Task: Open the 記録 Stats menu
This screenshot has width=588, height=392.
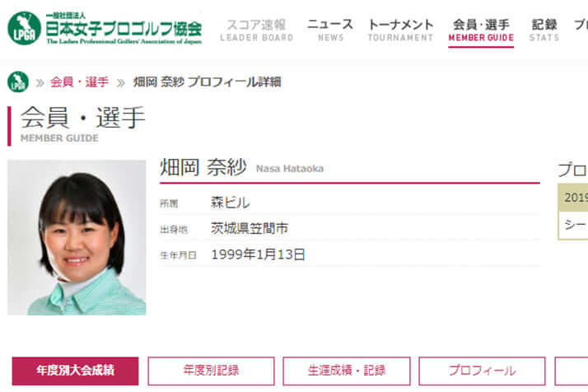Action: pyautogui.click(x=544, y=30)
